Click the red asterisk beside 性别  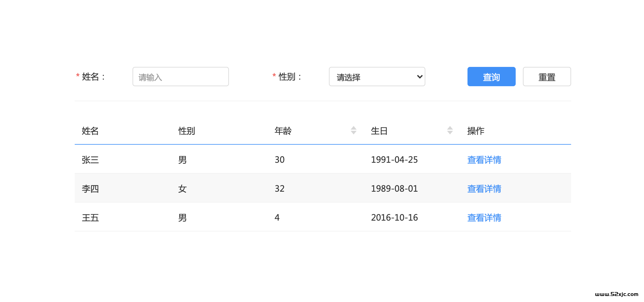coord(274,74)
